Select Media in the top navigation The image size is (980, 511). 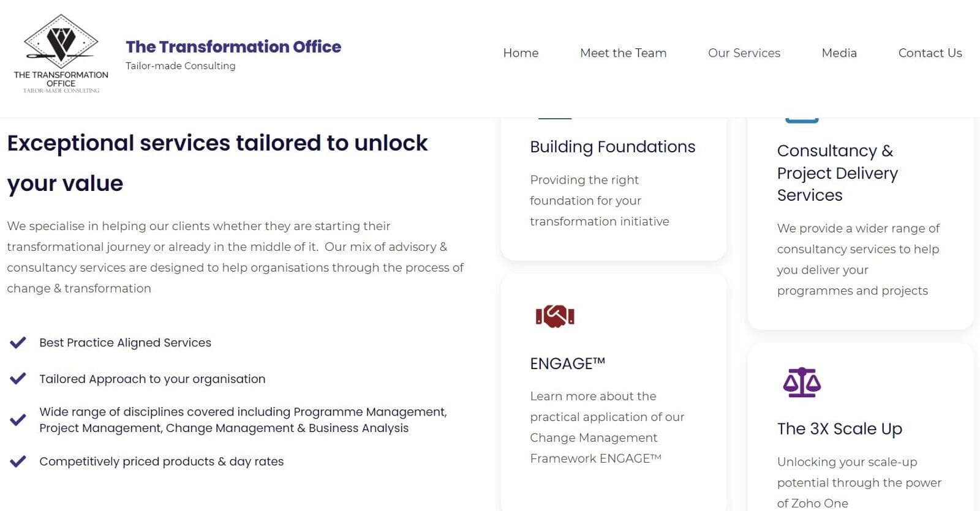(x=839, y=53)
